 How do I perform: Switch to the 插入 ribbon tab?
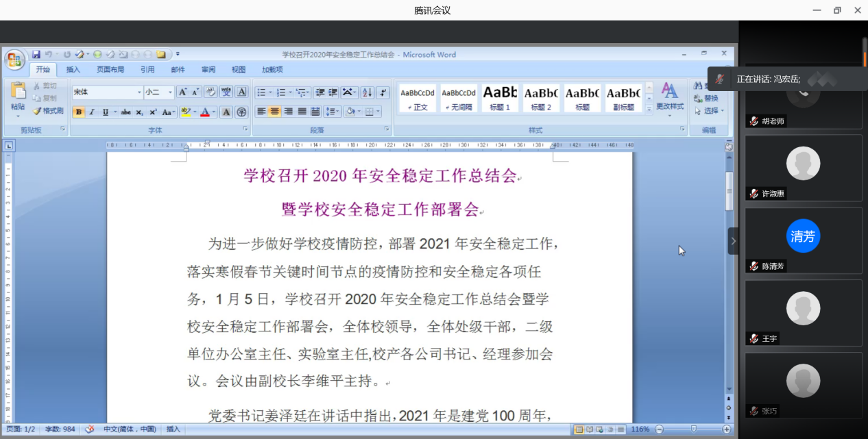pyautogui.click(x=73, y=69)
